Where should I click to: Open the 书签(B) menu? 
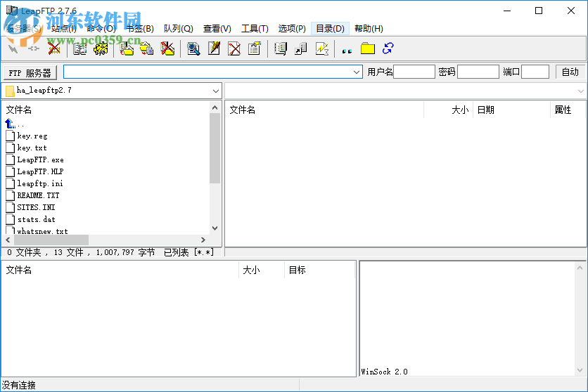pos(139,29)
